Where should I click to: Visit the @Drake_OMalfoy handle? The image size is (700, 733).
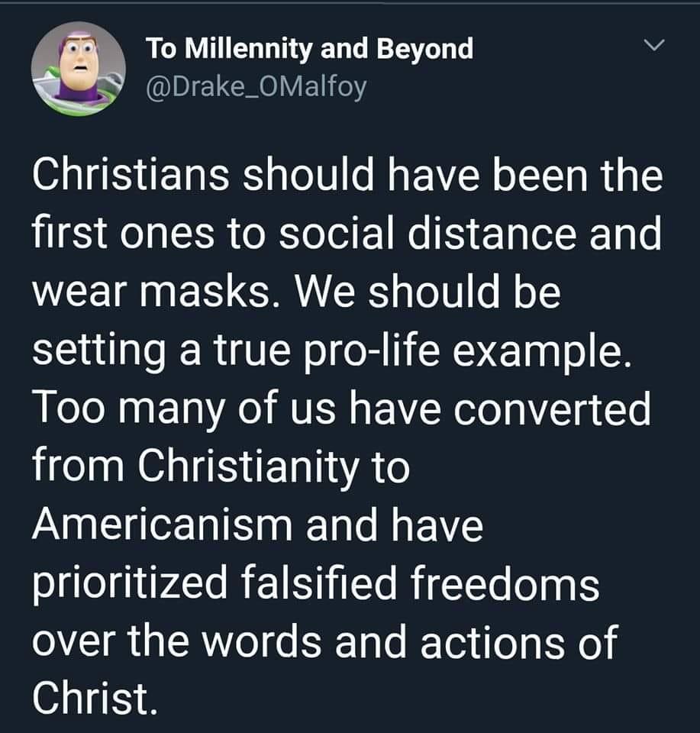coord(256,87)
